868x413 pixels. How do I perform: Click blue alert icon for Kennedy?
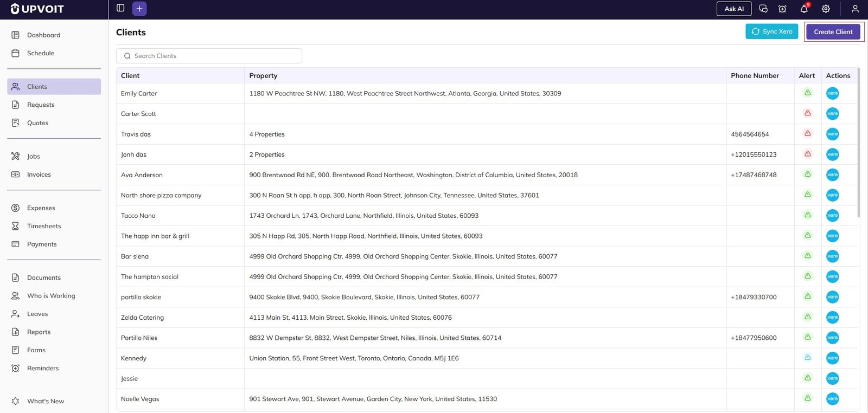pos(807,358)
